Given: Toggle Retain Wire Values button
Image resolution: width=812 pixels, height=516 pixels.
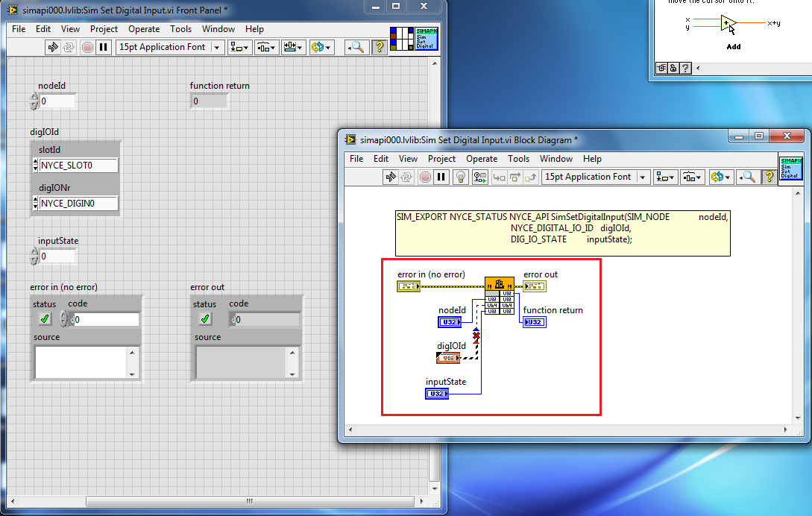Looking at the screenshot, I should coord(480,177).
